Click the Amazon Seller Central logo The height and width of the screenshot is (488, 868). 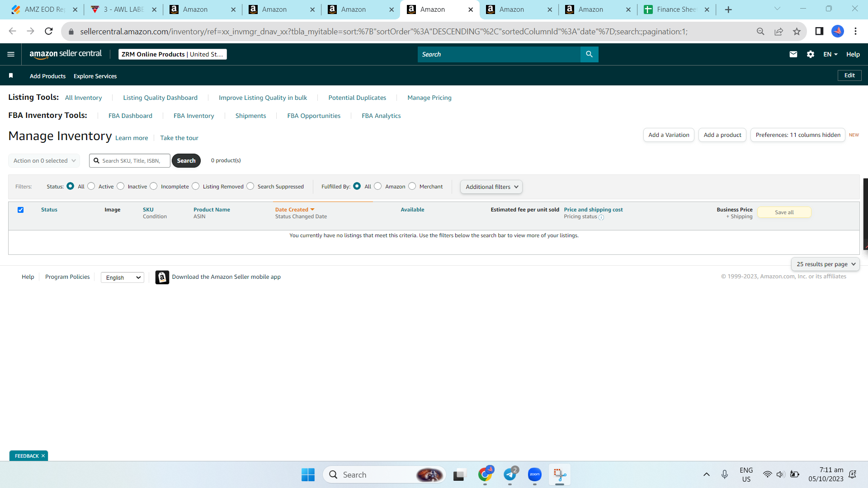pos(66,54)
